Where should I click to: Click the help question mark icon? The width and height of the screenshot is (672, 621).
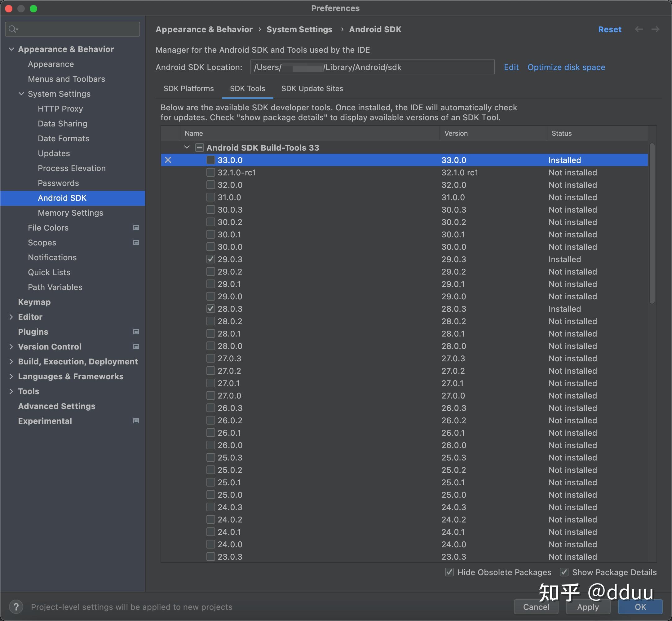point(16,606)
